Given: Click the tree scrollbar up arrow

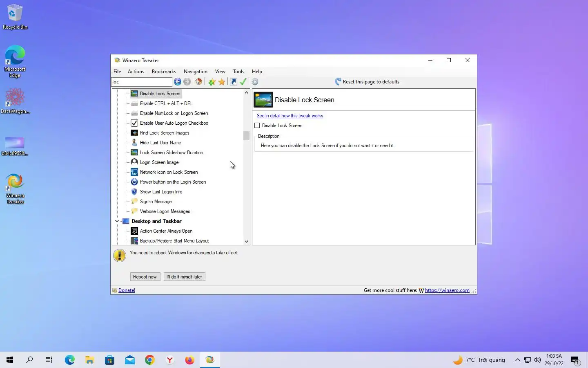Looking at the screenshot, I should [246, 93].
